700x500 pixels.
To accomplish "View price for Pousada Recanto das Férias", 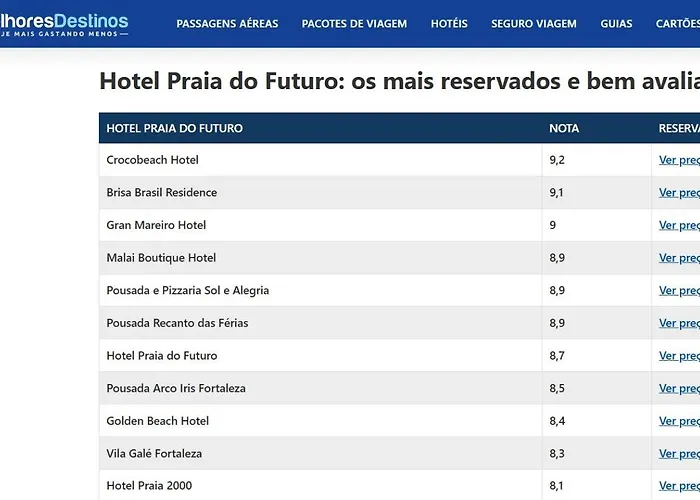I will tap(679, 323).
